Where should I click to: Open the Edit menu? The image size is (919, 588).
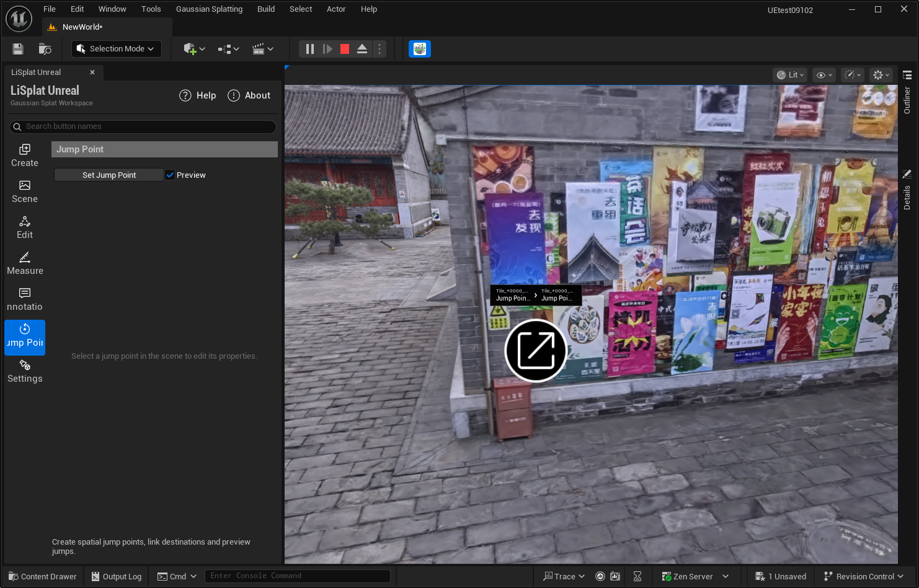pos(77,9)
